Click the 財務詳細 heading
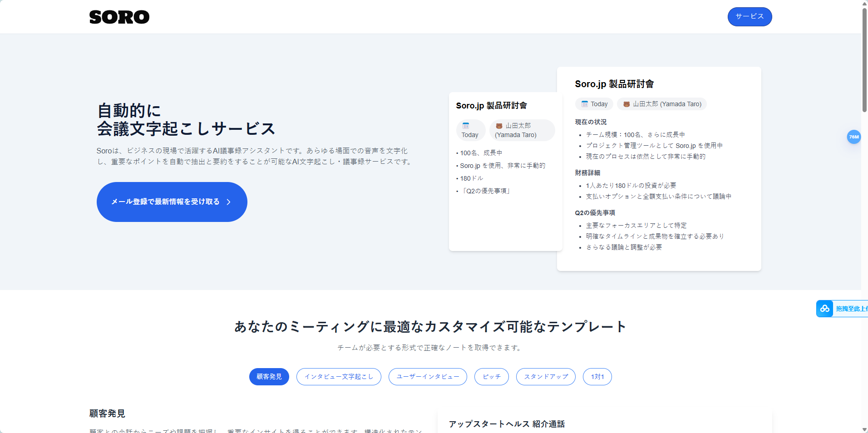868x433 pixels. tap(587, 173)
